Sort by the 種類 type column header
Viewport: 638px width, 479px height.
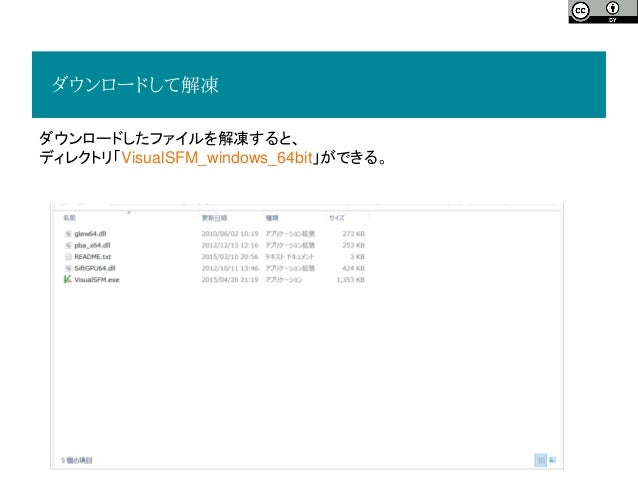tap(272, 218)
